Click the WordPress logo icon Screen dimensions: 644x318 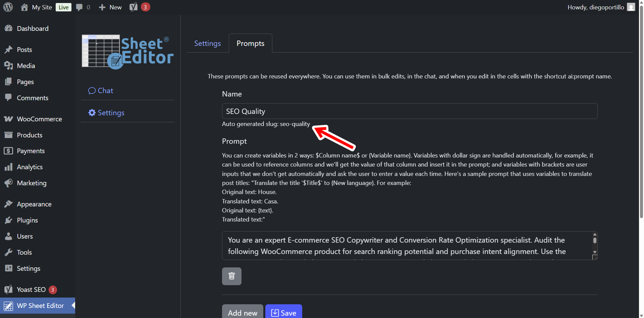[8, 7]
